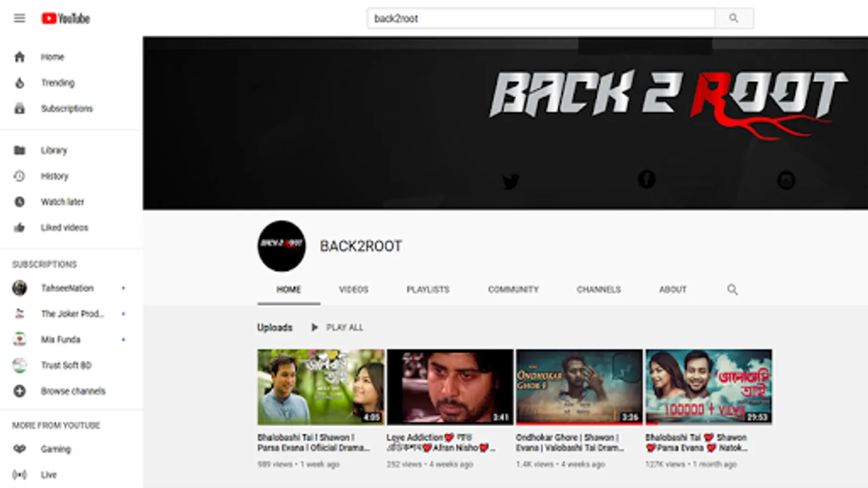The height and width of the screenshot is (488, 868).
Task: Click the BACK2ROOT channel name
Action: coord(361,246)
